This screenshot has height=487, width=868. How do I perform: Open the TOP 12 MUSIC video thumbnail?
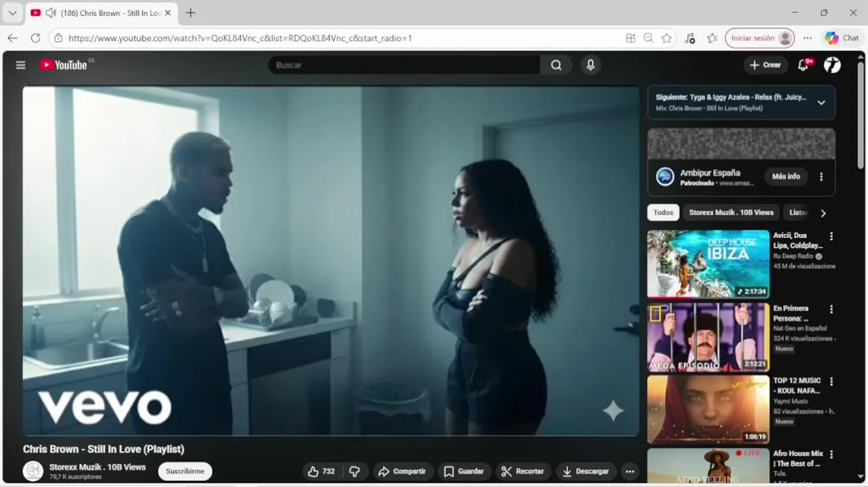[x=708, y=409]
